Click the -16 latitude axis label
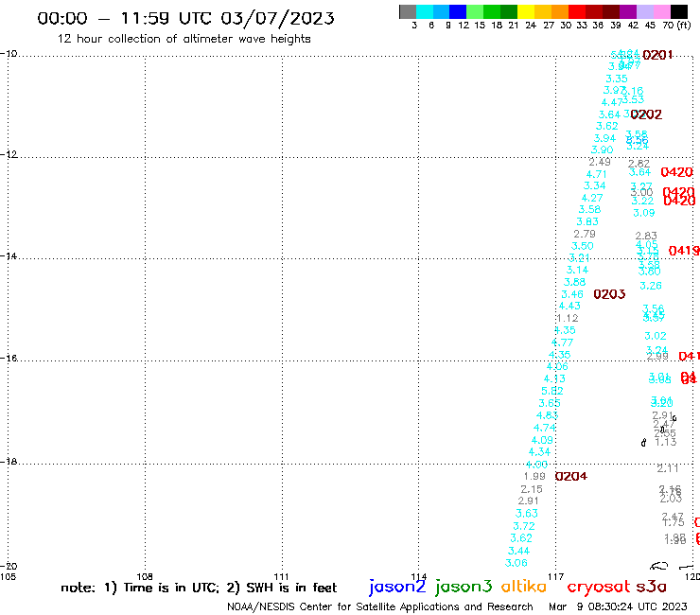The width and height of the screenshot is (700, 615). 9,359
